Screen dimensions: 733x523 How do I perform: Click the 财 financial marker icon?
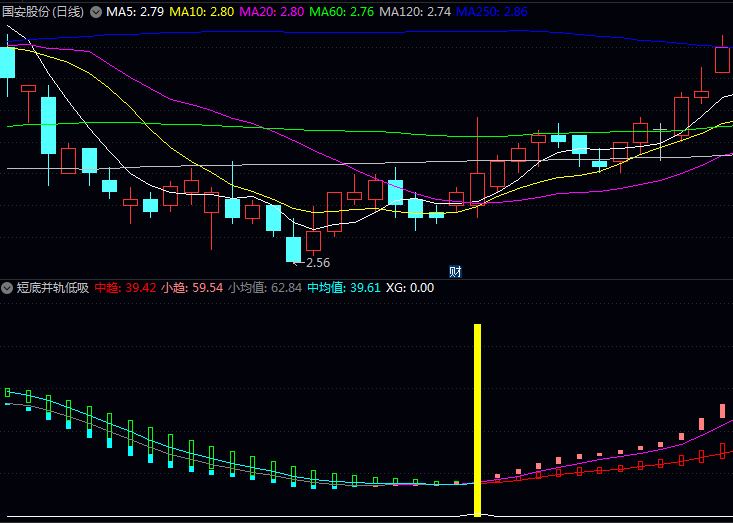pos(455,271)
